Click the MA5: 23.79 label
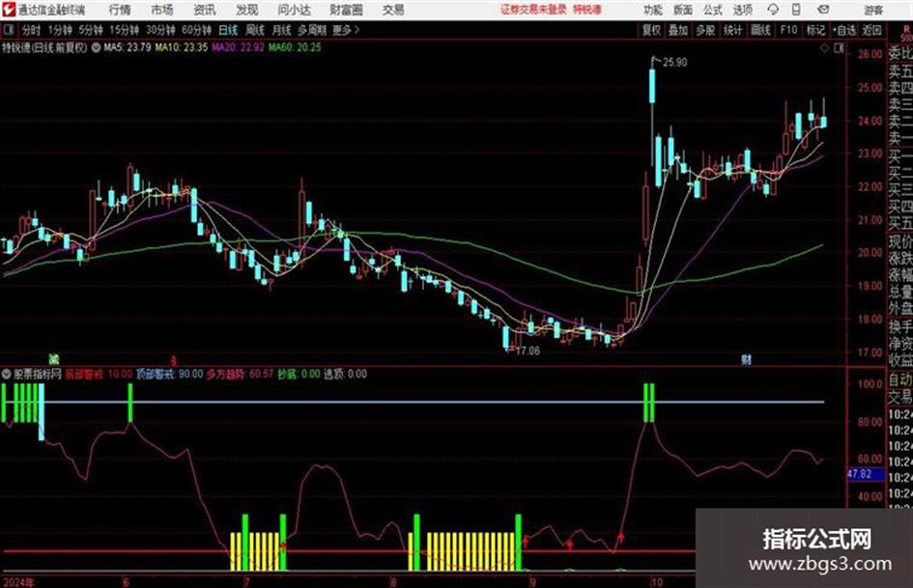913x588 pixels. point(127,47)
